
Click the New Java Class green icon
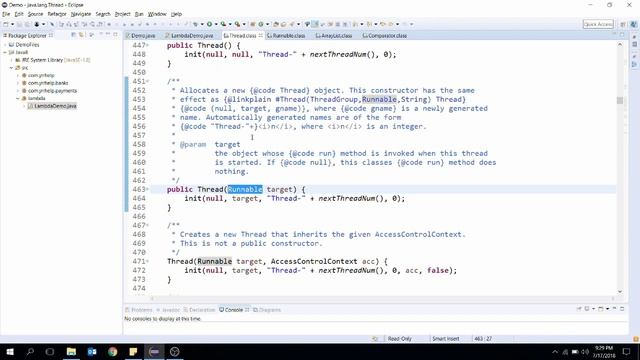[x=261, y=24]
